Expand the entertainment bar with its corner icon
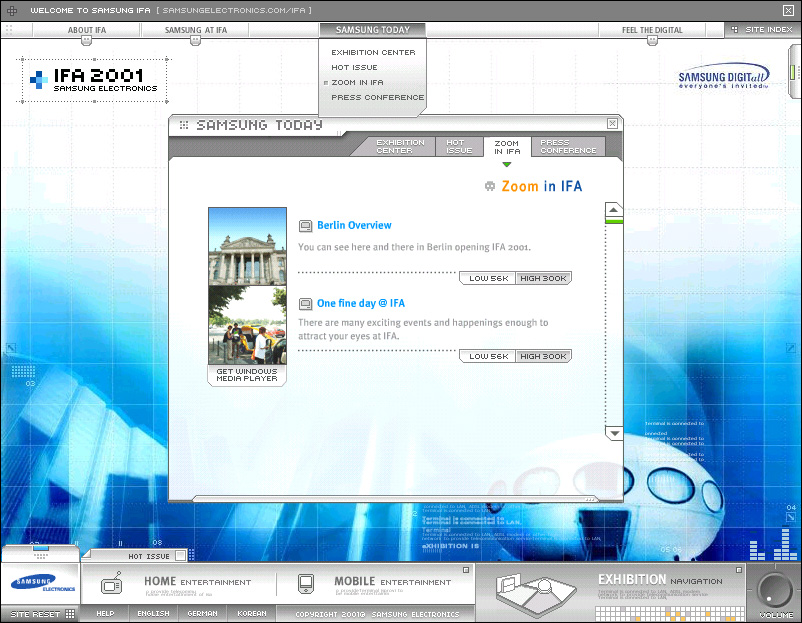 [466, 570]
